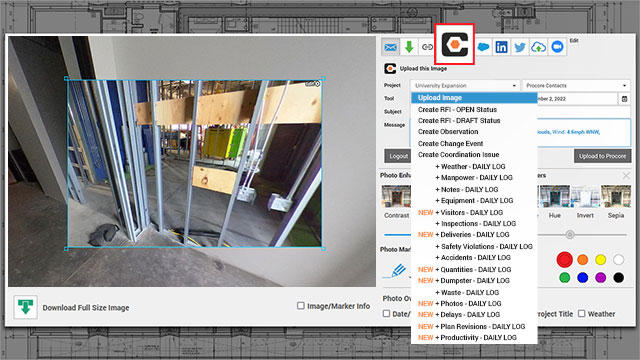Image resolution: width=640 pixels, height=360 pixels.
Task: Open the calendar date picker icon
Action: [624, 99]
